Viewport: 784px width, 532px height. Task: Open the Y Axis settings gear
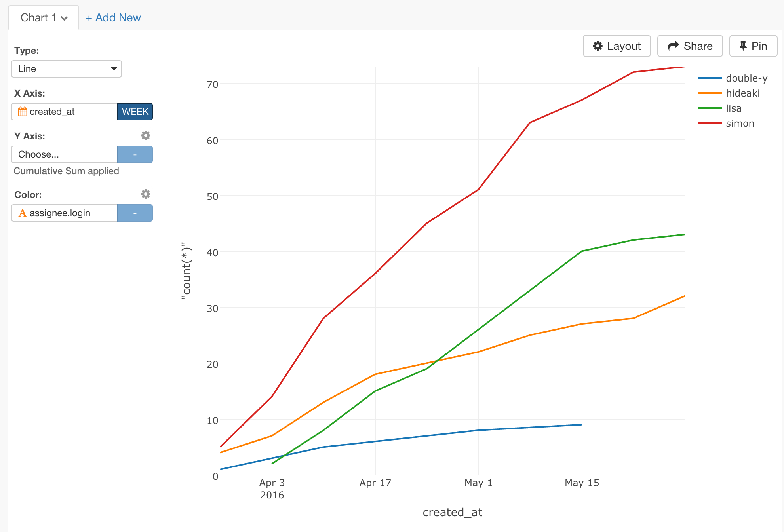click(x=145, y=135)
